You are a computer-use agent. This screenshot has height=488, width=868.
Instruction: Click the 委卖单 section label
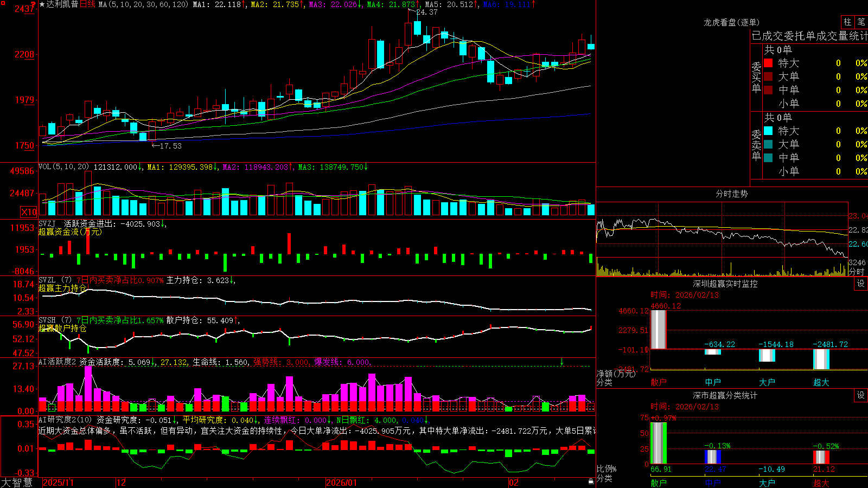click(756, 145)
